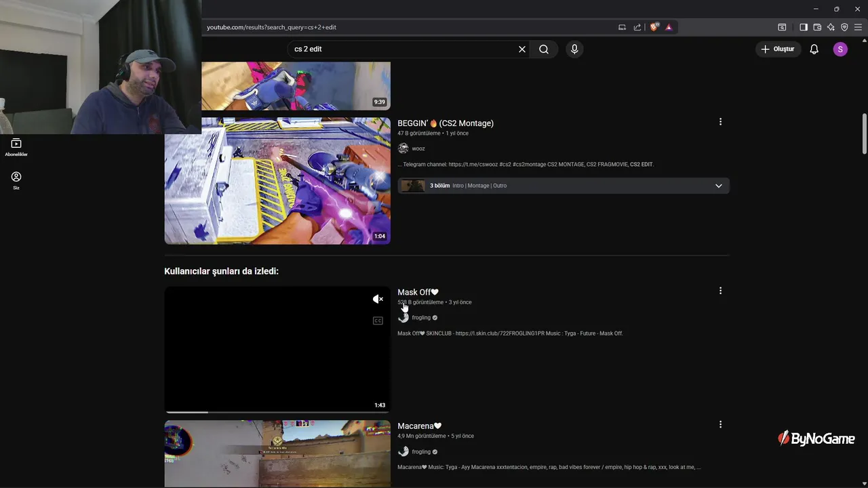868x488 pixels.
Task: Open the Brave VPN shield icon
Action: pyautogui.click(x=844, y=27)
